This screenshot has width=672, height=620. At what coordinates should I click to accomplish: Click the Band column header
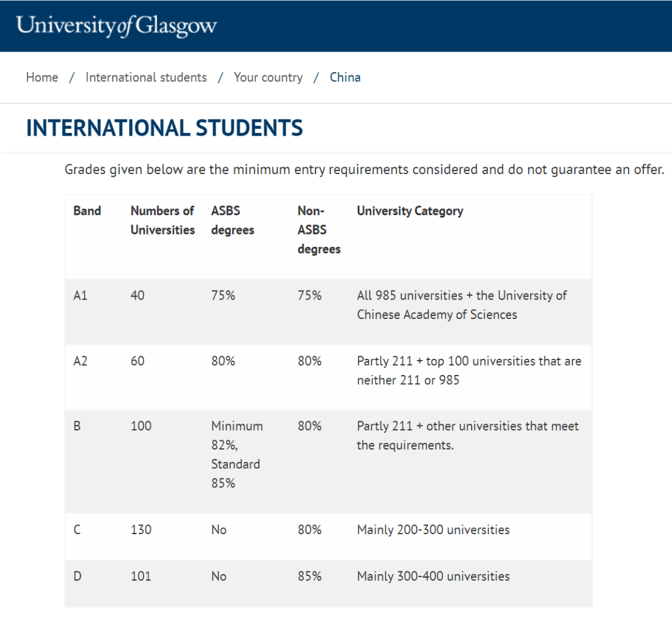click(x=87, y=211)
